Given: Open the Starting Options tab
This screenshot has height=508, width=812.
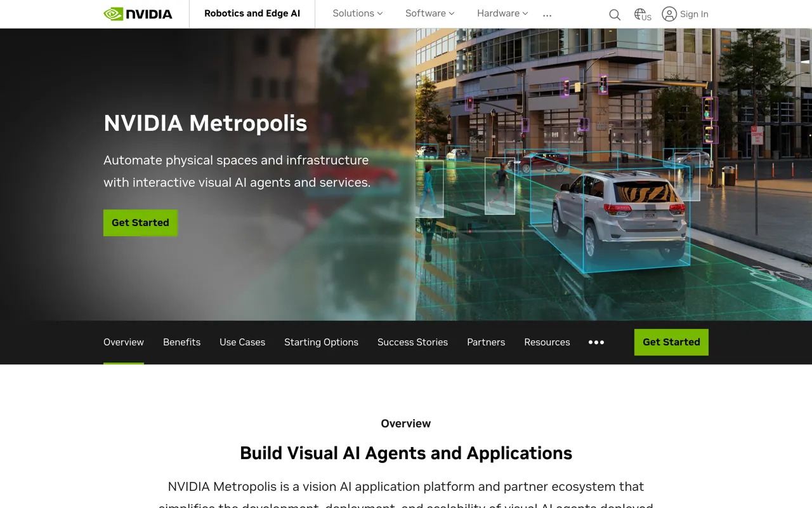Looking at the screenshot, I should point(321,342).
